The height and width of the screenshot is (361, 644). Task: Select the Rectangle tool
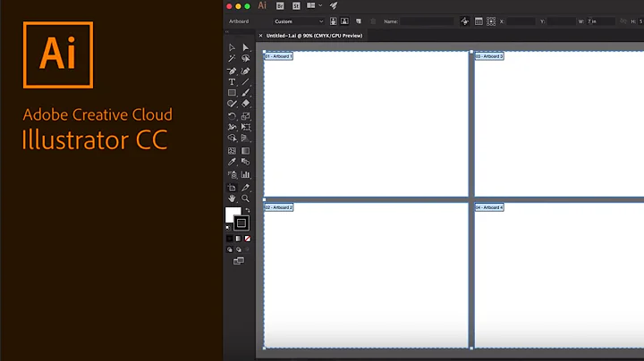[x=232, y=93]
